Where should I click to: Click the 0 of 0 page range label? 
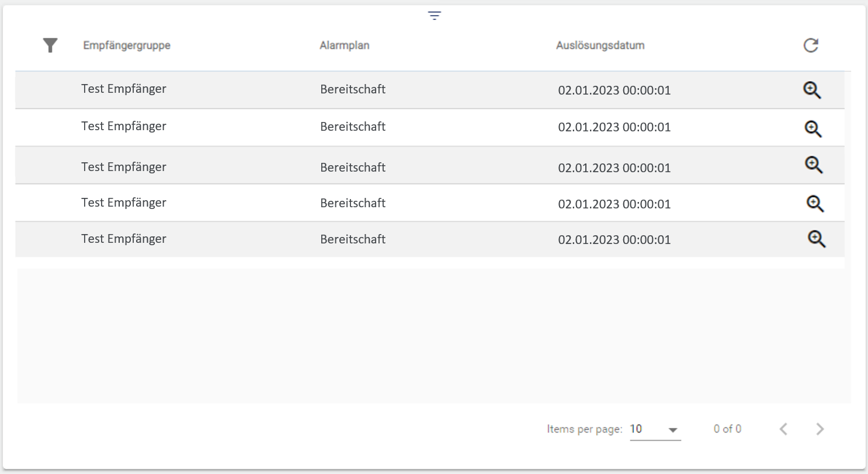point(727,430)
